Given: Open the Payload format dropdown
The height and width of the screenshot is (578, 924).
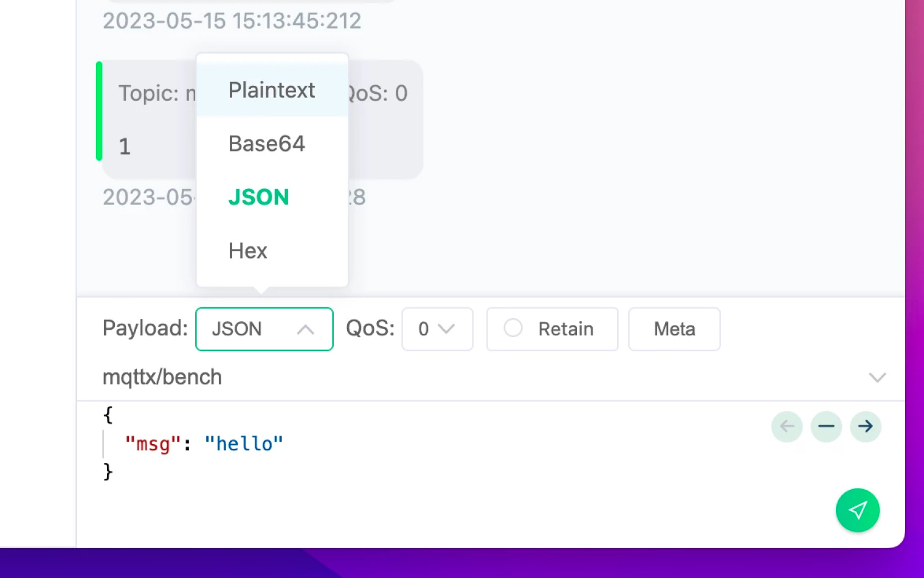Looking at the screenshot, I should [264, 329].
